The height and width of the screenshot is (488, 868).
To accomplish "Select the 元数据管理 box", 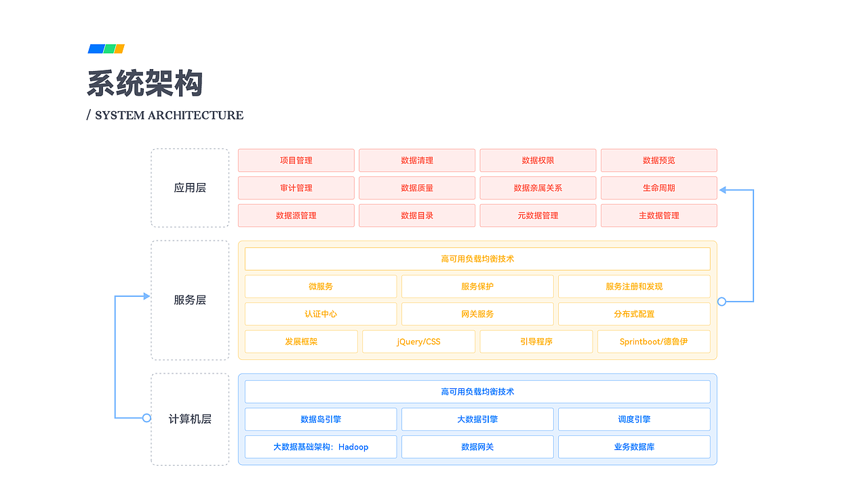I will pyautogui.click(x=538, y=216).
